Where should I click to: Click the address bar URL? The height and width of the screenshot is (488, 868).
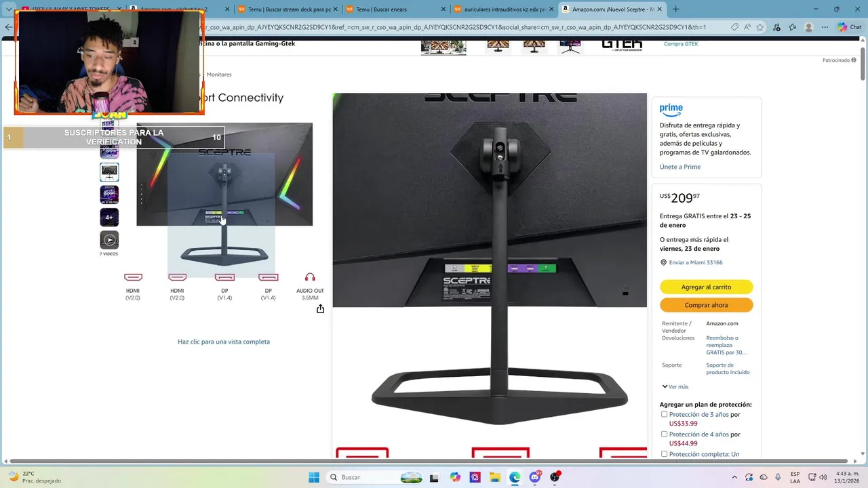coord(454,27)
